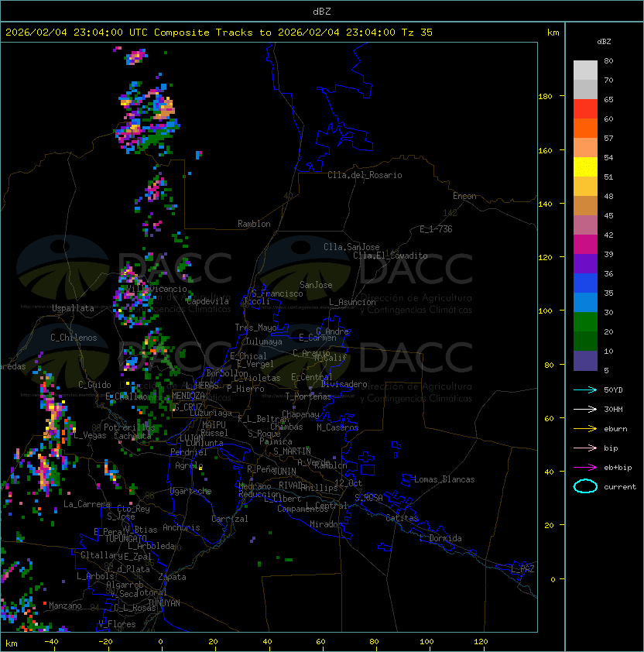The width and height of the screenshot is (644, 652).
Task: Click the 'E_1-736' map label
Action: 436,229
